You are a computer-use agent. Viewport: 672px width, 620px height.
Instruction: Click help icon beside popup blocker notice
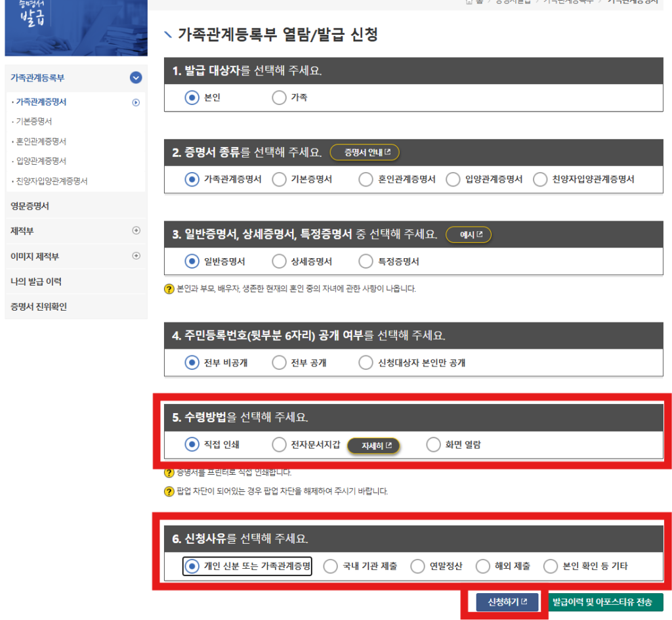pyautogui.click(x=169, y=491)
